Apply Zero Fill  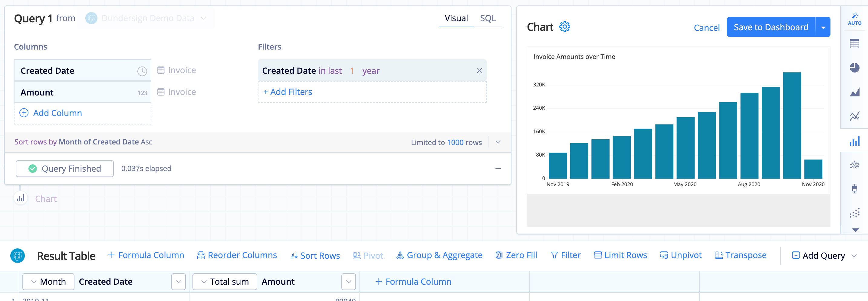pyautogui.click(x=516, y=255)
